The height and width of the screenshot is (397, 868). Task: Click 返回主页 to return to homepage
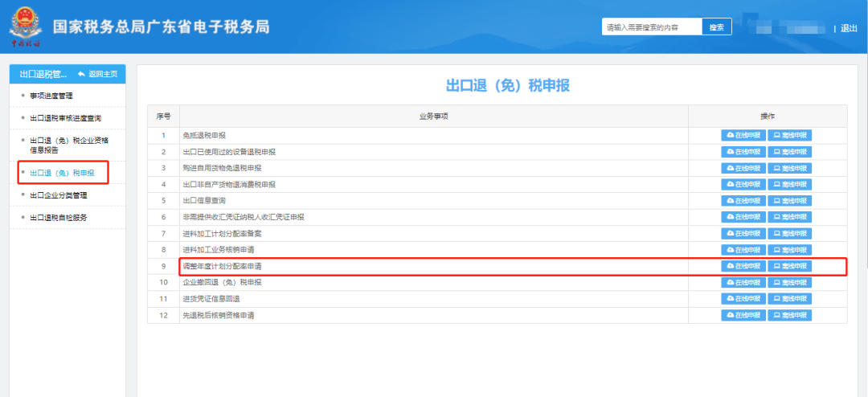click(x=98, y=74)
